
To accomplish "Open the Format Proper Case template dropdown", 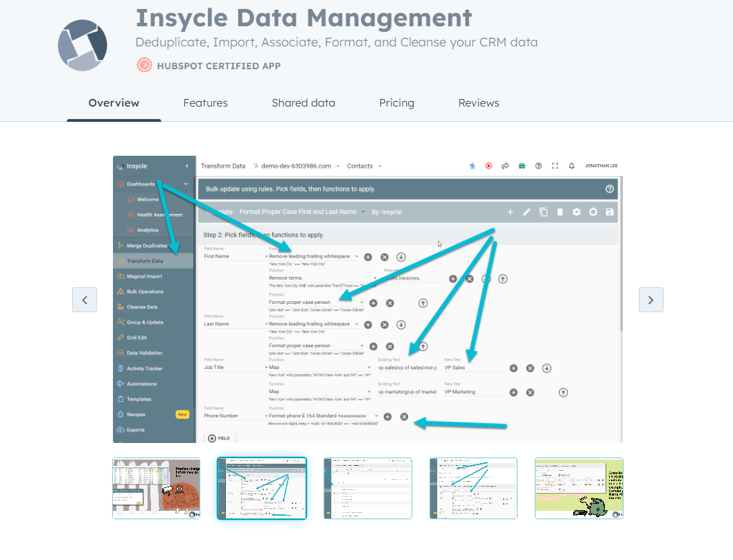I will coord(302,212).
